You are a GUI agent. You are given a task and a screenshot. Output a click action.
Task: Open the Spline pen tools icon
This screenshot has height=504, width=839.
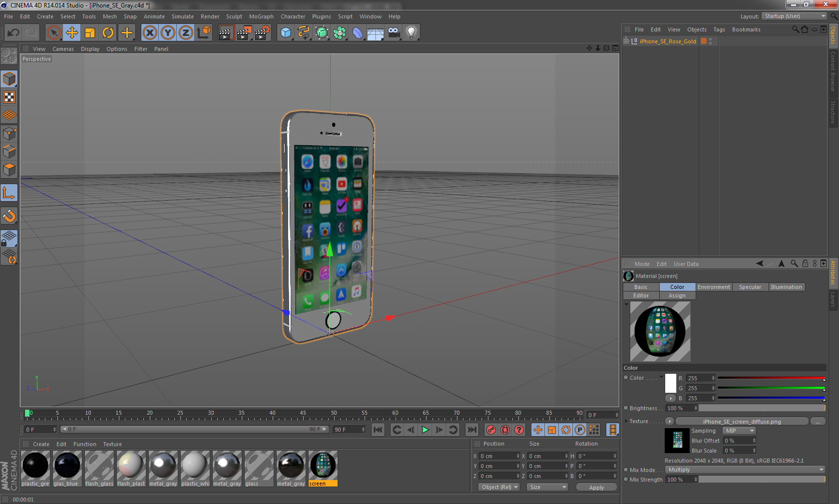click(304, 33)
